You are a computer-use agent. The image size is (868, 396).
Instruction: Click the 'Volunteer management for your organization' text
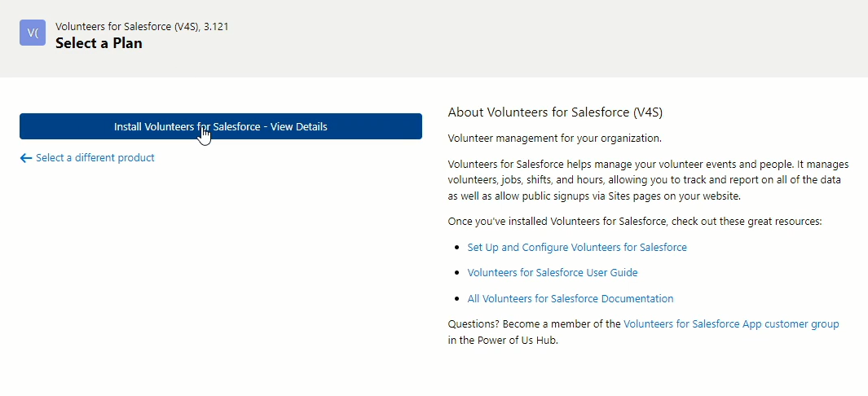coord(555,139)
